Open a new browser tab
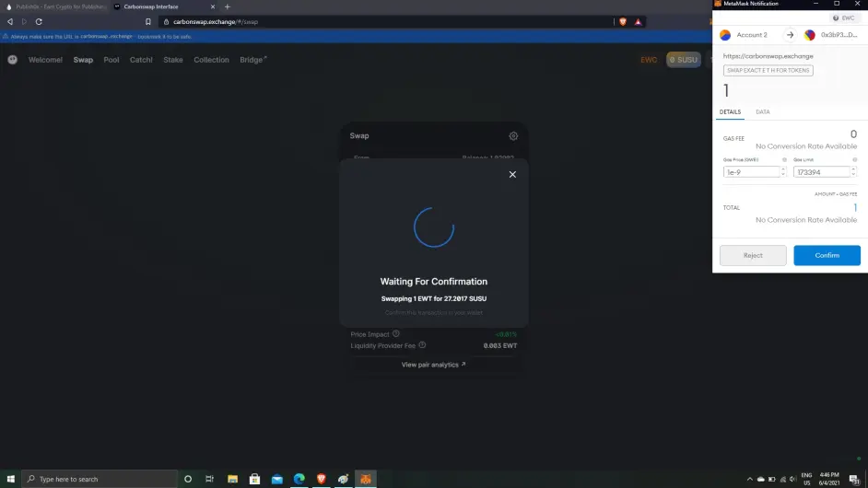The height and width of the screenshot is (488, 868). [x=228, y=6]
